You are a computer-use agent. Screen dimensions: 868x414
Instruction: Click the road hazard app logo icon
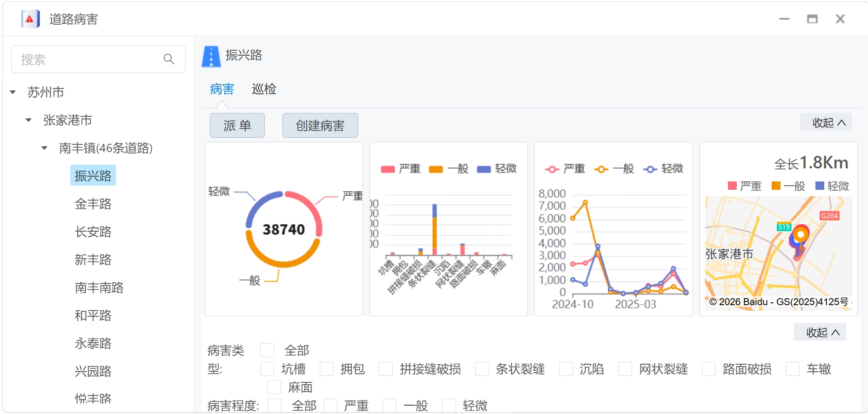[30, 19]
